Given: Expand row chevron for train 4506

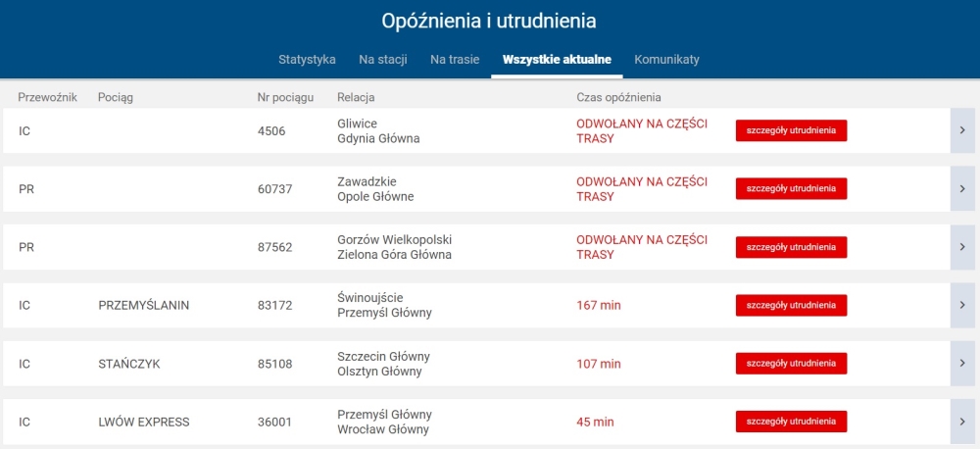Looking at the screenshot, I should coord(962,130).
